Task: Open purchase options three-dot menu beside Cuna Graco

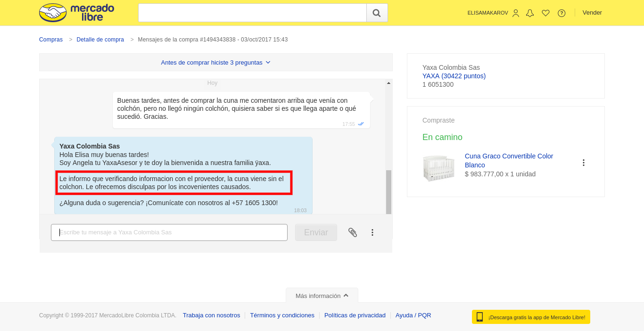Action: pos(584,163)
